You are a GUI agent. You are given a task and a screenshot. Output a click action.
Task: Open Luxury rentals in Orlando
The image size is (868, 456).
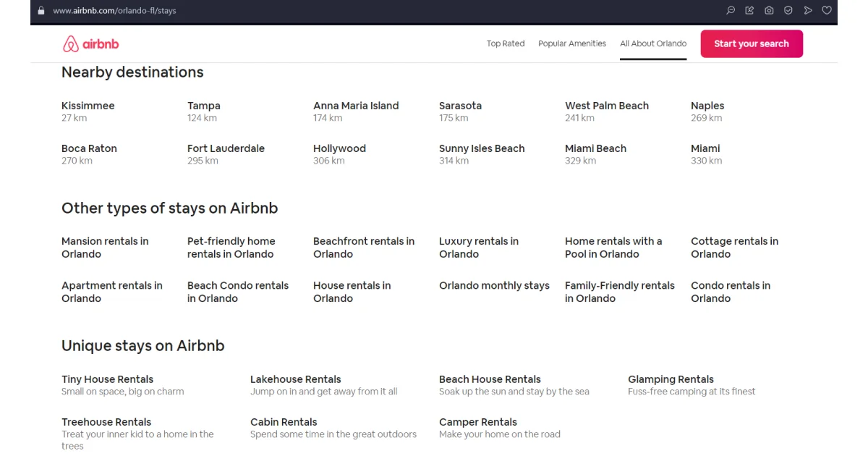tap(479, 248)
